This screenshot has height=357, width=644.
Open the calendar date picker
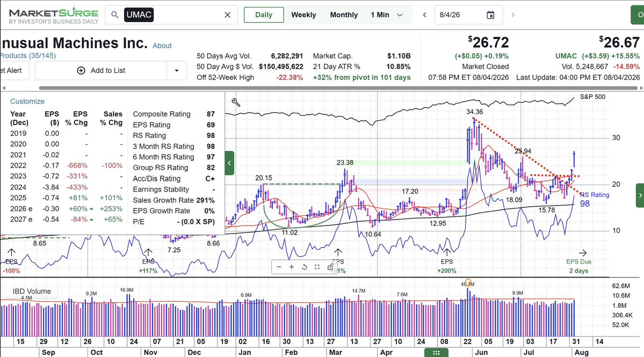pyautogui.click(x=490, y=15)
